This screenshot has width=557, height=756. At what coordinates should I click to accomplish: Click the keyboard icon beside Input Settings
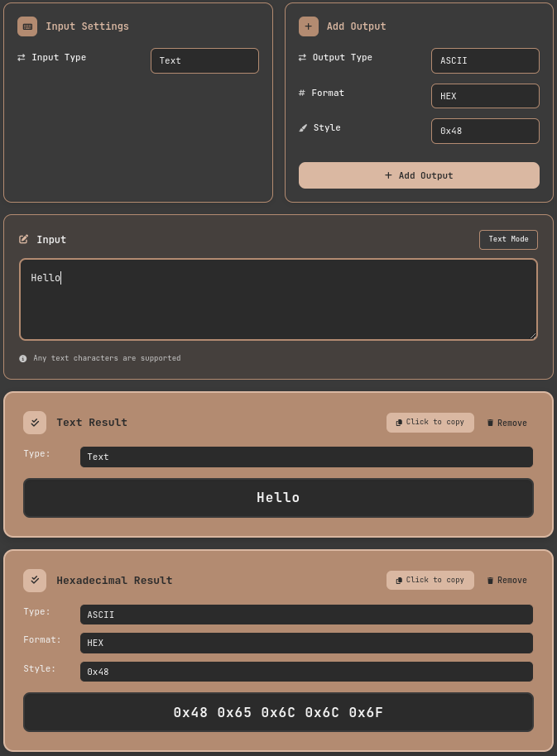pos(27,26)
